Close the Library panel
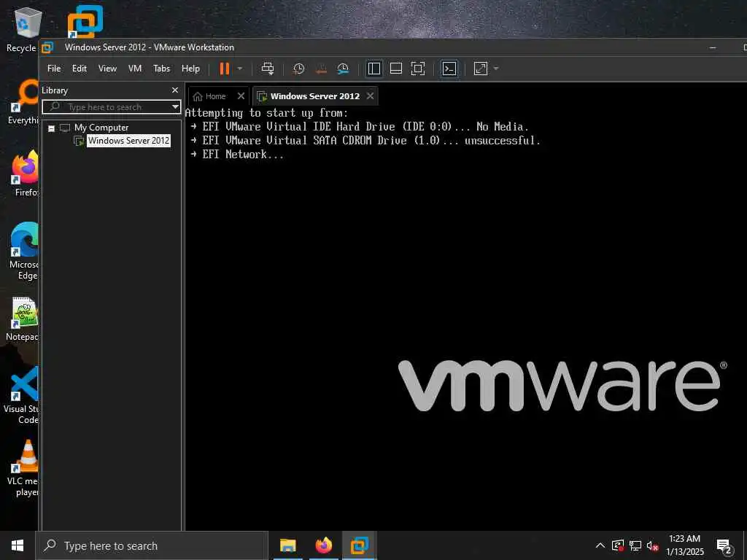This screenshot has height=560, width=747. 175,90
